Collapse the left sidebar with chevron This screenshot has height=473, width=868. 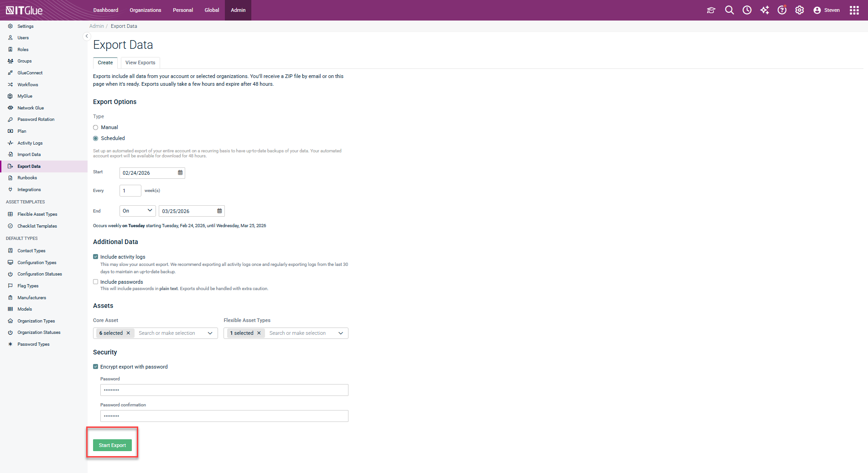pos(87,36)
